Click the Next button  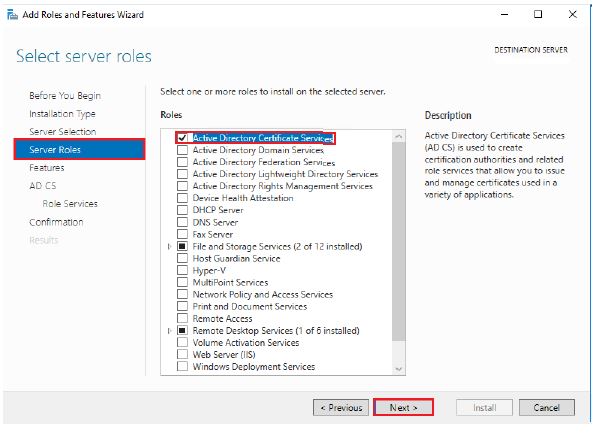[403, 408]
